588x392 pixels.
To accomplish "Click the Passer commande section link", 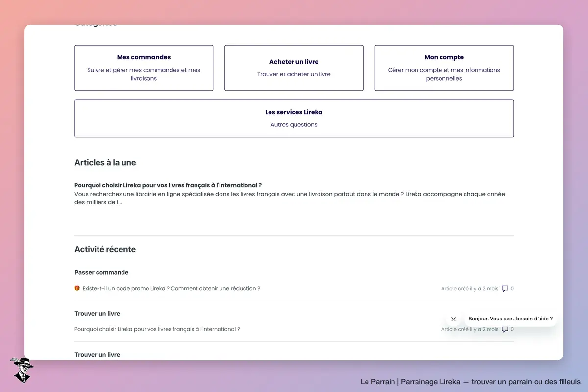I will (x=101, y=272).
